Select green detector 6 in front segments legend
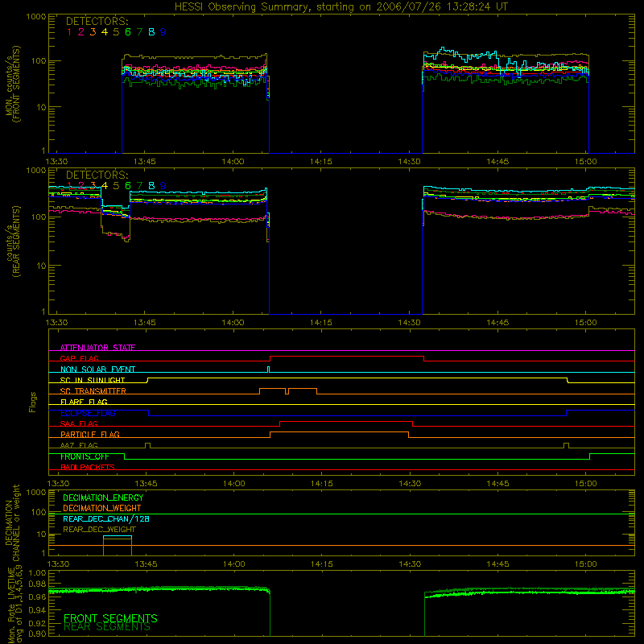644x644 pixels. pyautogui.click(x=128, y=32)
